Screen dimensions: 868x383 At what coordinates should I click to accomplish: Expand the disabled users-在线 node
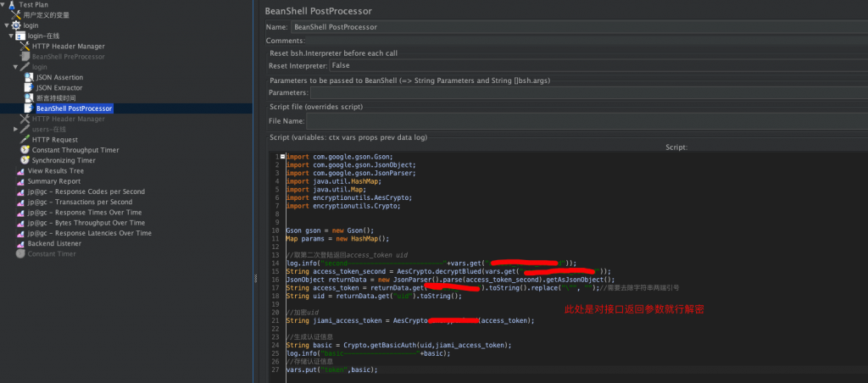15,129
